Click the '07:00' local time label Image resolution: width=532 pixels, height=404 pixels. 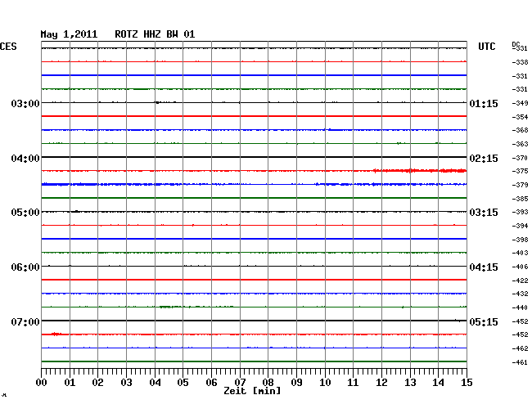[25, 321]
